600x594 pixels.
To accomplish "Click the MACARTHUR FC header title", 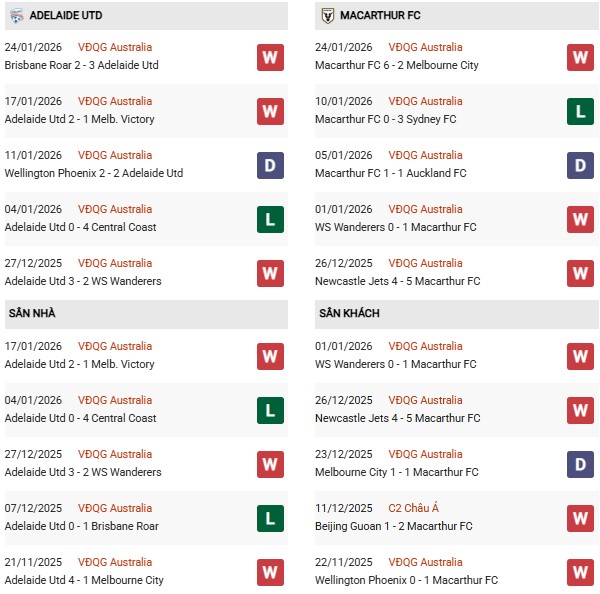I will tap(380, 16).
